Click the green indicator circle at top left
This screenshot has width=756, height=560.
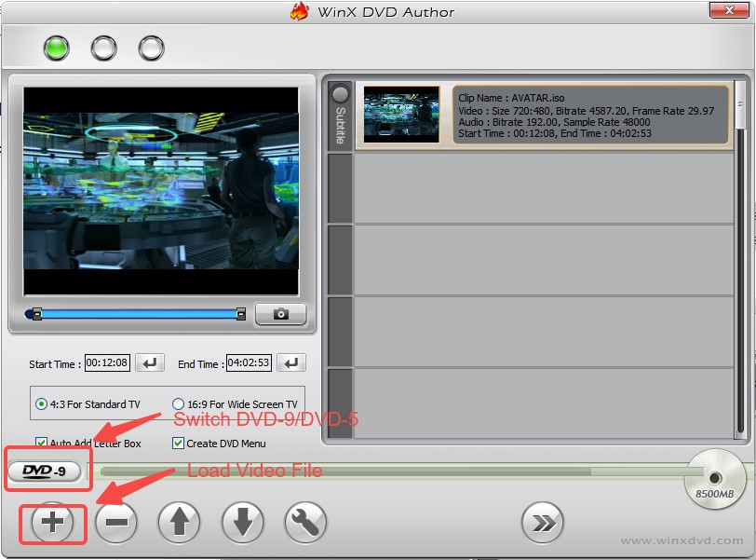(x=56, y=47)
